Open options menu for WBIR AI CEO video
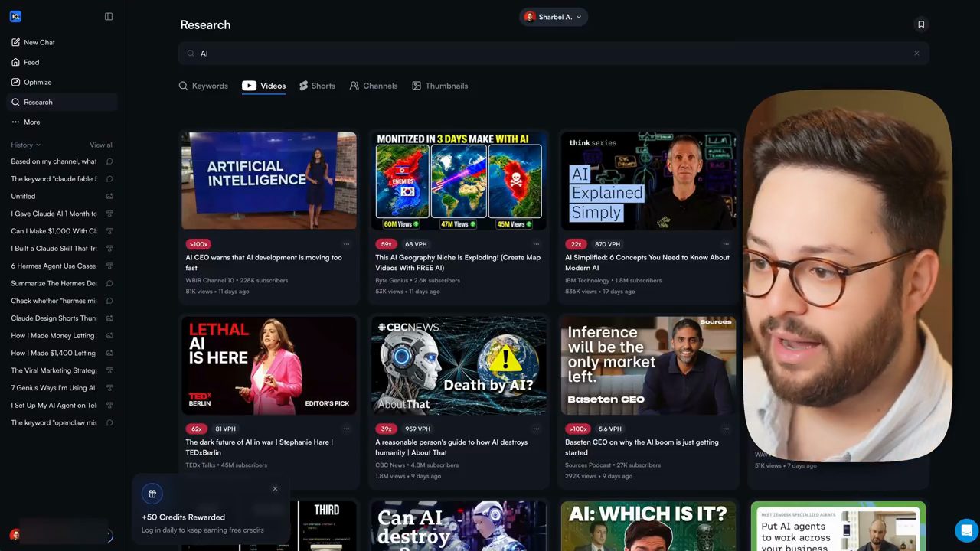The height and width of the screenshot is (551, 980). (x=346, y=244)
